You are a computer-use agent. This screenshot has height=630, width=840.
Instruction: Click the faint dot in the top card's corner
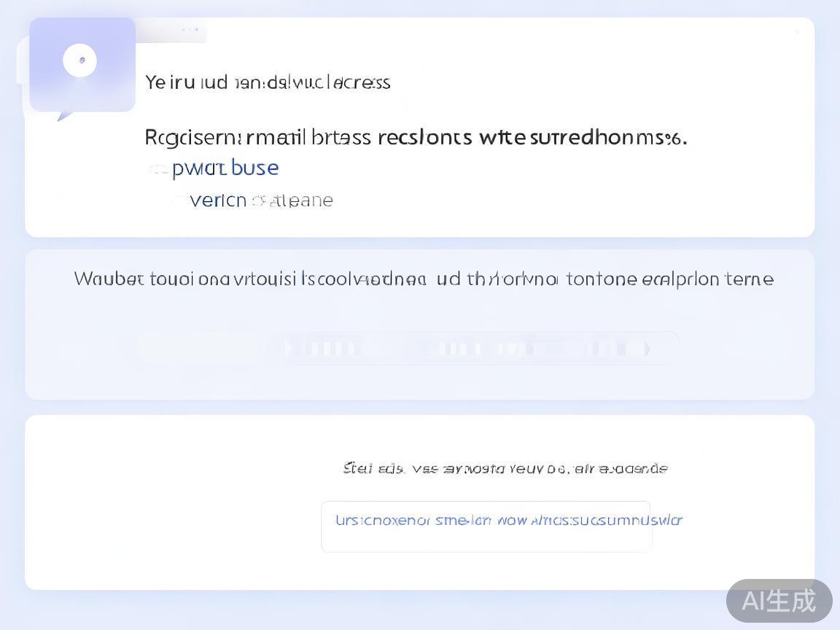[797, 31]
